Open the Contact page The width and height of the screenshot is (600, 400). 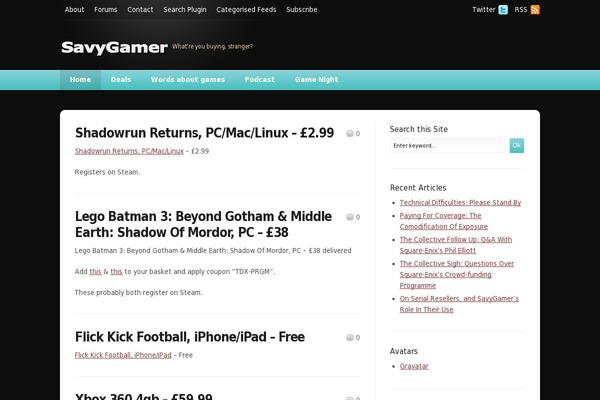point(140,10)
